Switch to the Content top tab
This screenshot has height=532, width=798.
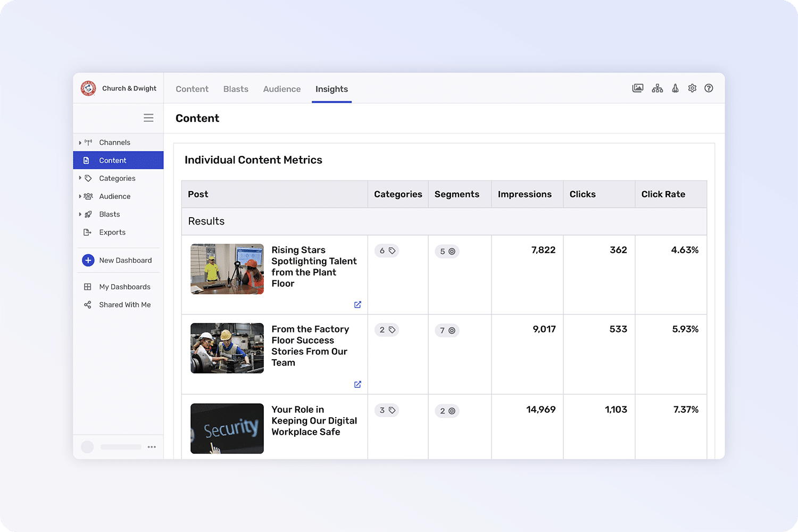(x=192, y=89)
